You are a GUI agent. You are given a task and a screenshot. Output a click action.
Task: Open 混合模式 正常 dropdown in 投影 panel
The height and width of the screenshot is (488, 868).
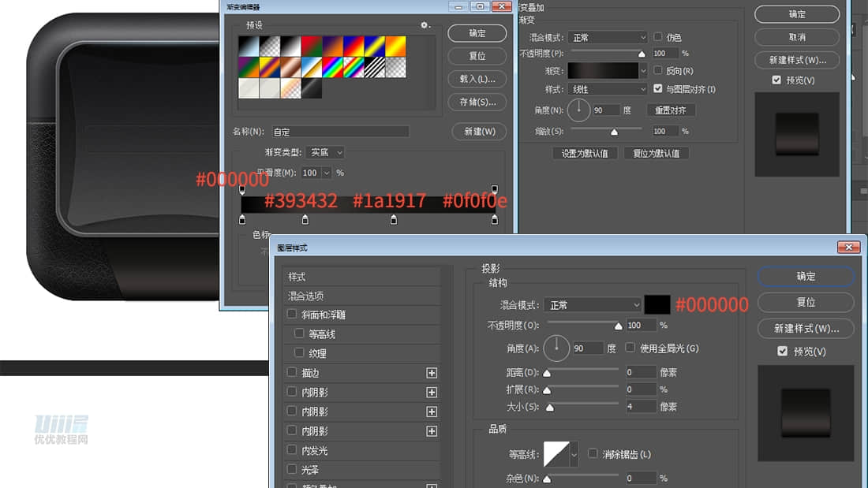pos(593,305)
